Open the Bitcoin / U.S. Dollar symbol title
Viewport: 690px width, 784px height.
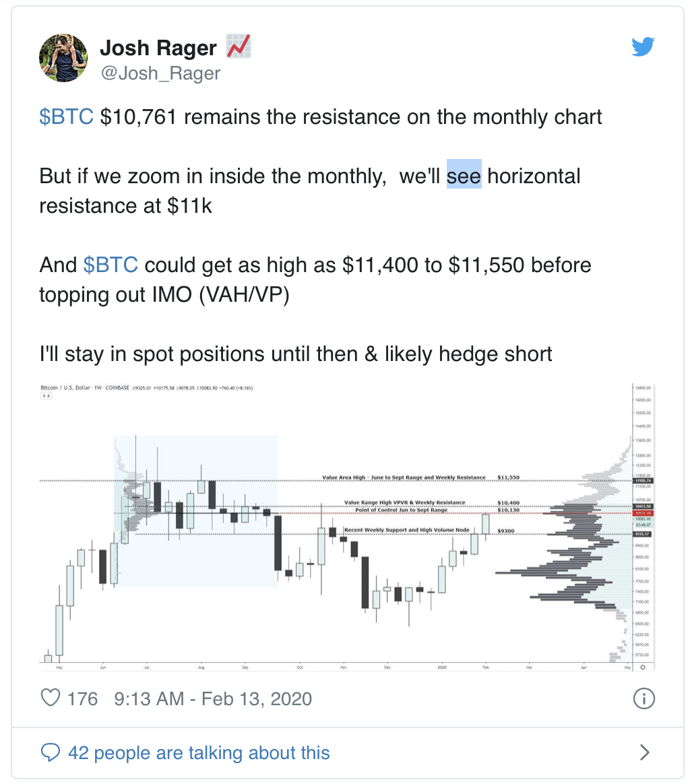(x=65, y=387)
